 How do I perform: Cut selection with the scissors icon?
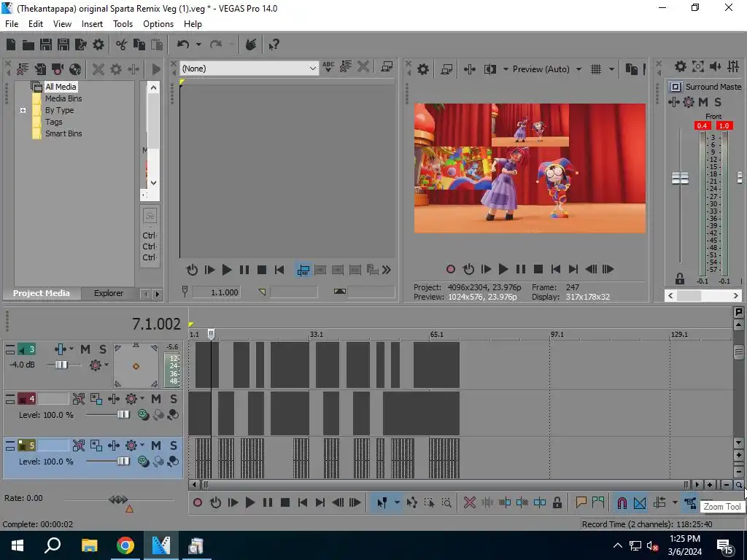pyautogui.click(x=122, y=44)
